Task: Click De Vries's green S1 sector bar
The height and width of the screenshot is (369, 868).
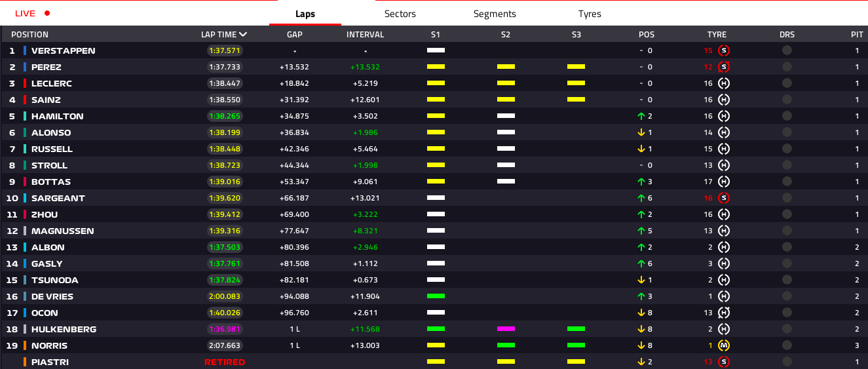Action: pos(436,296)
